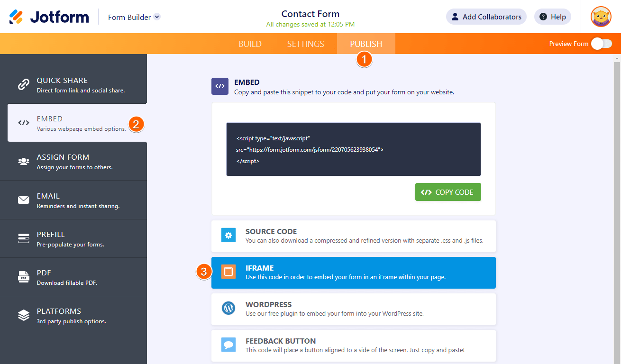Click the Jotform logo

pos(49,17)
